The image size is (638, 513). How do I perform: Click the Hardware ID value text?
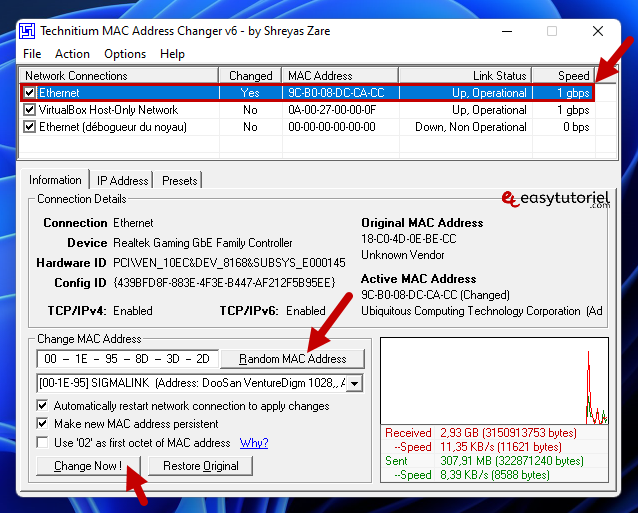pyautogui.click(x=229, y=263)
